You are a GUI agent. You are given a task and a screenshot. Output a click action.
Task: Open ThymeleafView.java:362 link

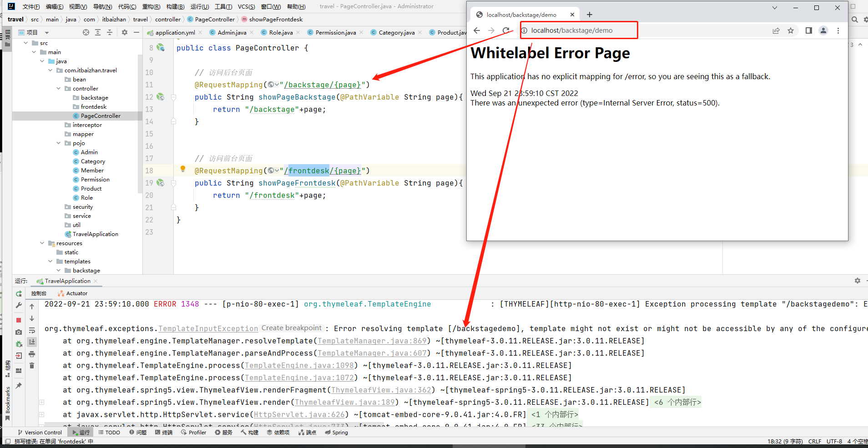pyautogui.click(x=381, y=390)
